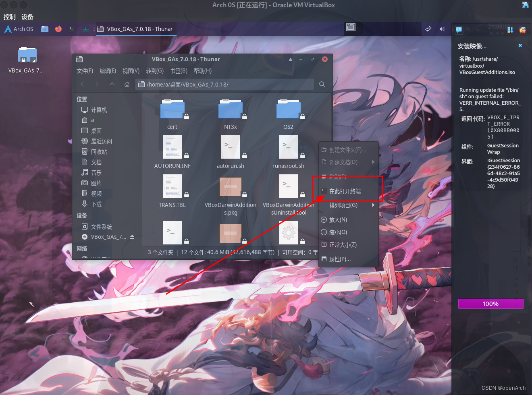Select the TRANS.TBL file
The width and height of the screenshot is (532, 395).
point(172,191)
